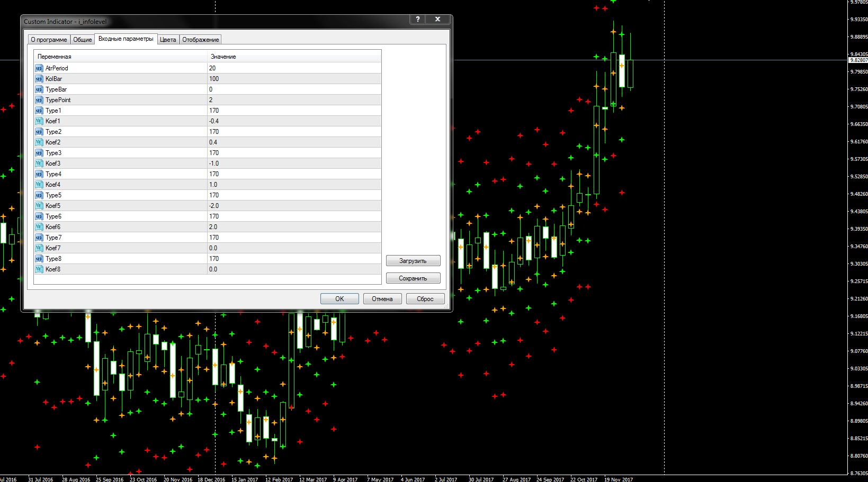Image resolution: width=868 pixels, height=482 pixels.
Task: Click the integer icon beside Type8
Action: (x=39, y=259)
